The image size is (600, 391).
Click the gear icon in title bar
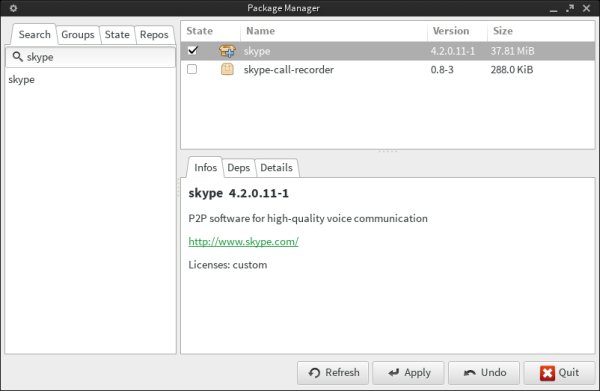click(x=13, y=8)
